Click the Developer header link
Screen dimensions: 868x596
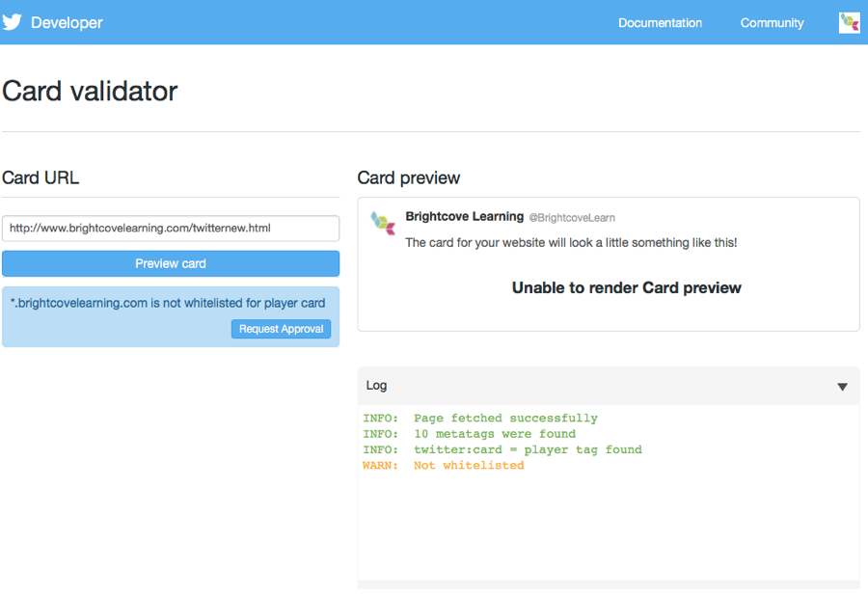(x=67, y=23)
